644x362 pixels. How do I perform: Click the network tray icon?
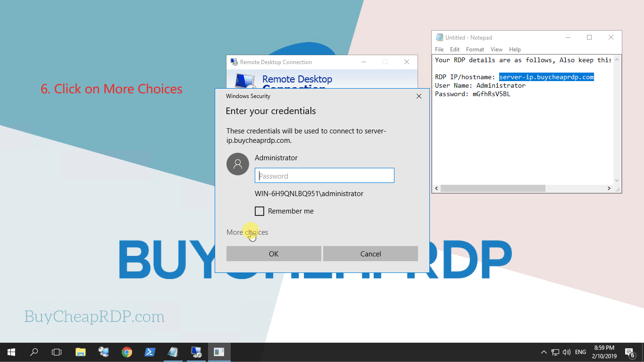coord(555,352)
